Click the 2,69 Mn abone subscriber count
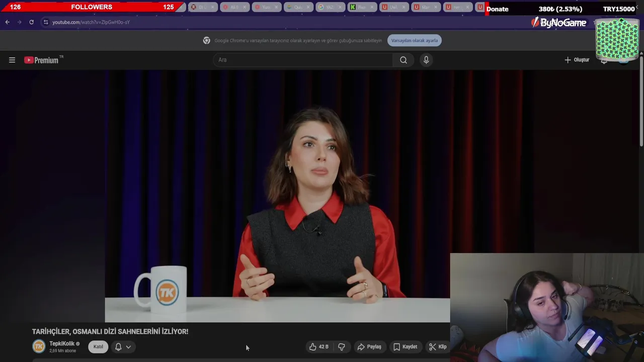The image size is (644, 362). pos(62,350)
